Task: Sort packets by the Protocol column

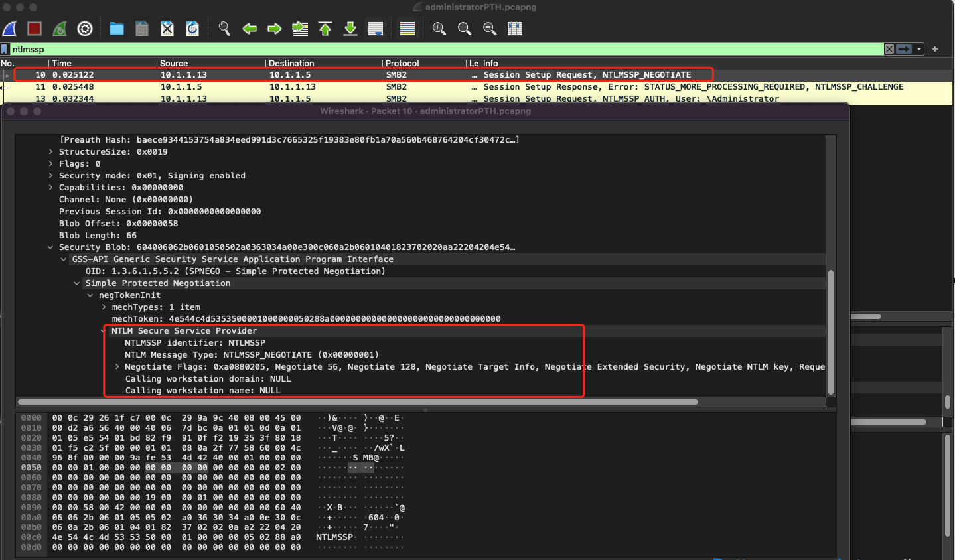Action: (x=402, y=63)
